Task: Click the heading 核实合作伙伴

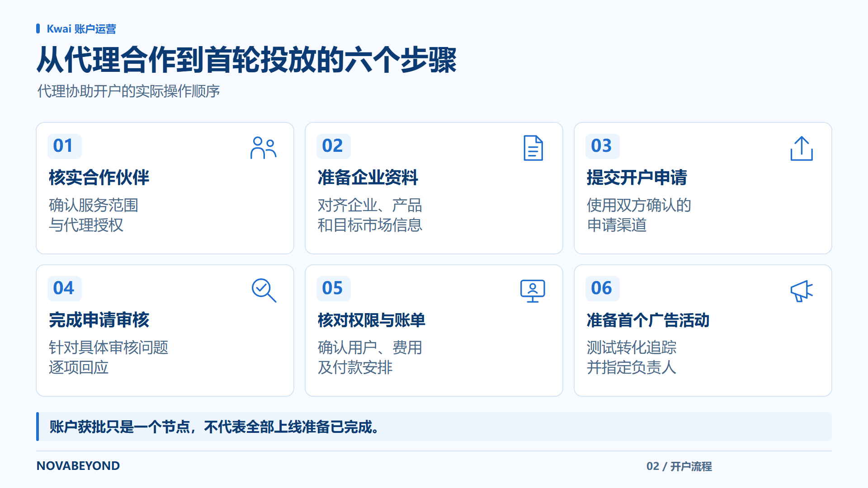Action: (99, 178)
